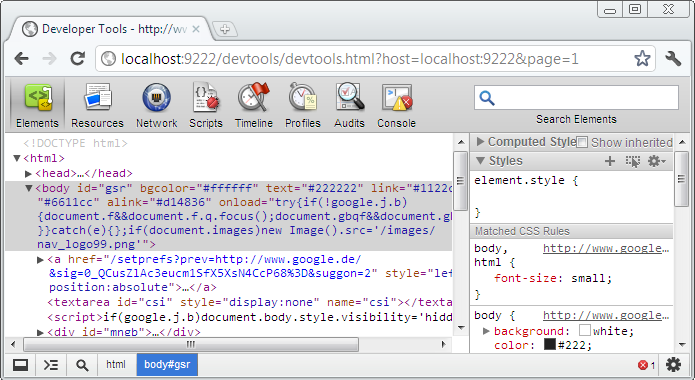Bookmark this page with the star
The height and width of the screenshot is (380, 695).
[642, 58]
